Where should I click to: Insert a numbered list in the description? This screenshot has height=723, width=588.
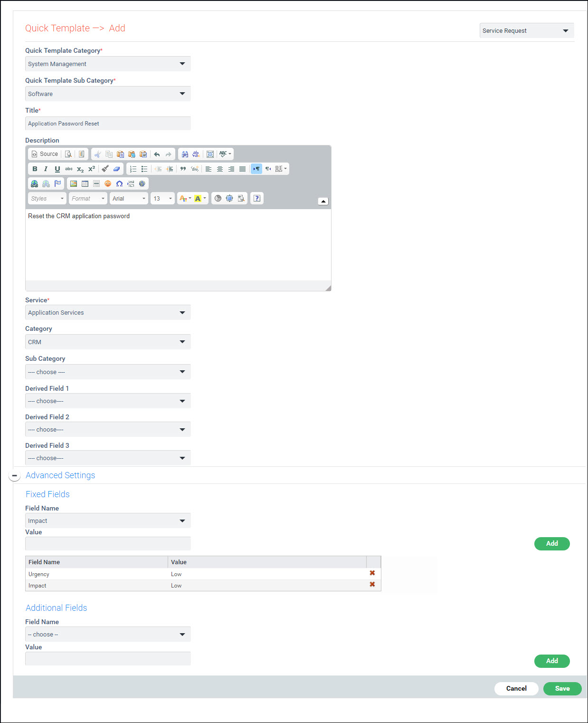133,169
